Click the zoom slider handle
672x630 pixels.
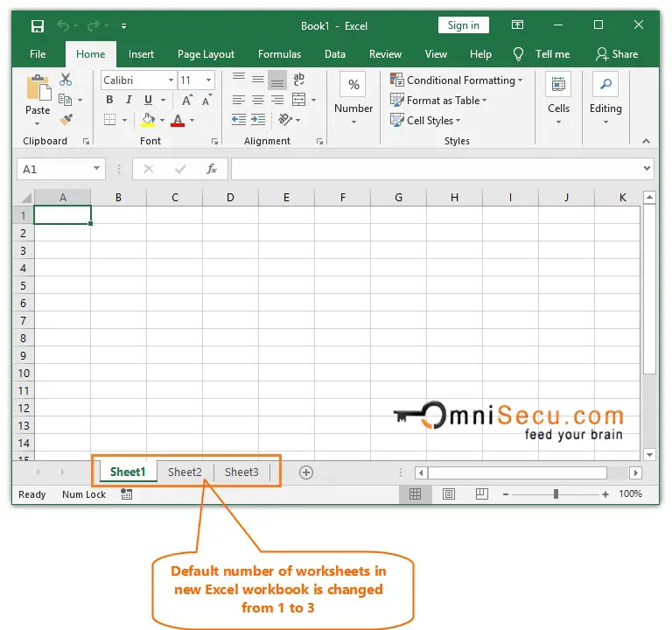click(x=556, y=494)
